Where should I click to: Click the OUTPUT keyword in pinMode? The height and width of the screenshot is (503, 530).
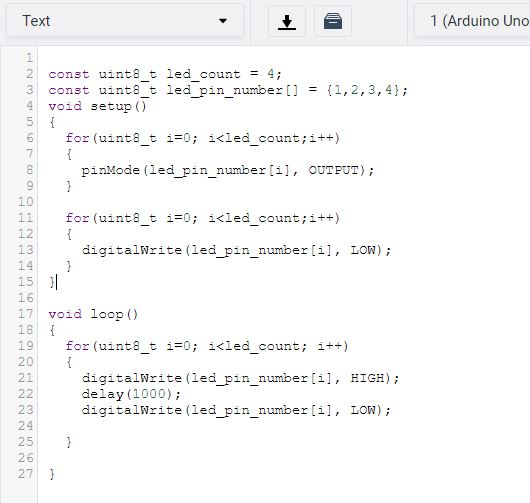point(333,170)
